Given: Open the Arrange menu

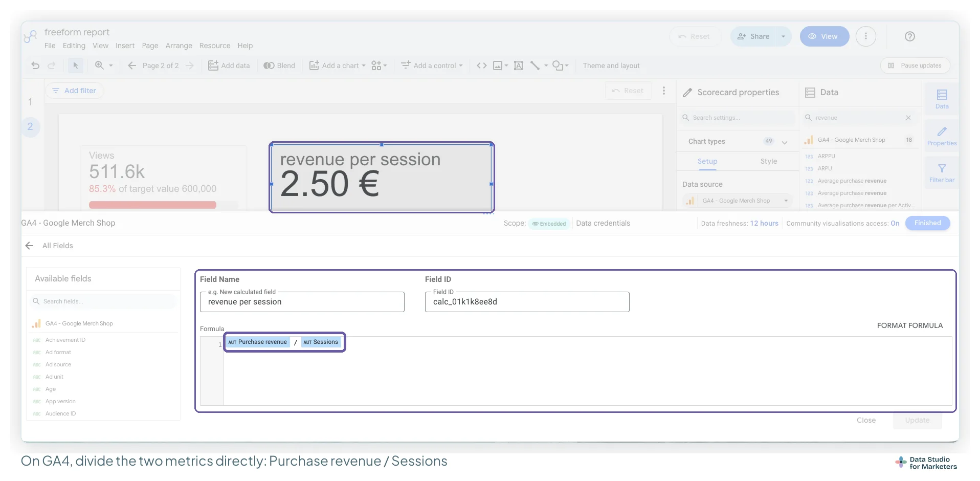Looking at the screenshot, I should click(x=179, y=46).
